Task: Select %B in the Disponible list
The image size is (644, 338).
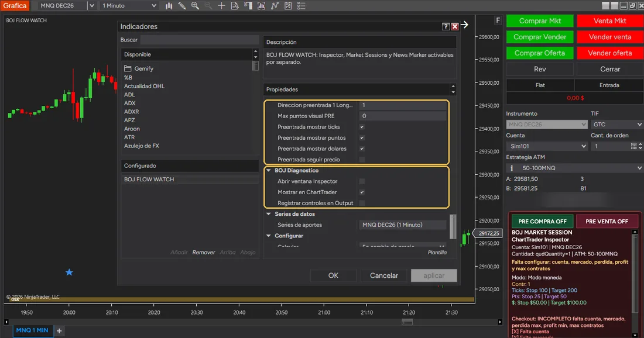Action: pos(128,78)
